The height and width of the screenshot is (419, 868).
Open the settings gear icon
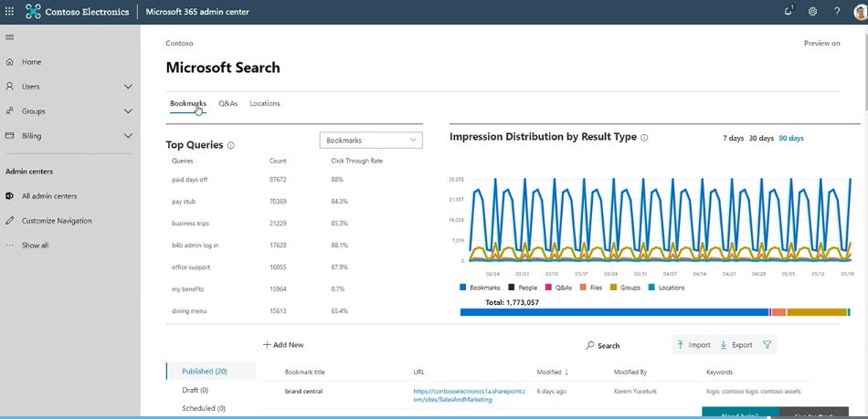(812, 12)
